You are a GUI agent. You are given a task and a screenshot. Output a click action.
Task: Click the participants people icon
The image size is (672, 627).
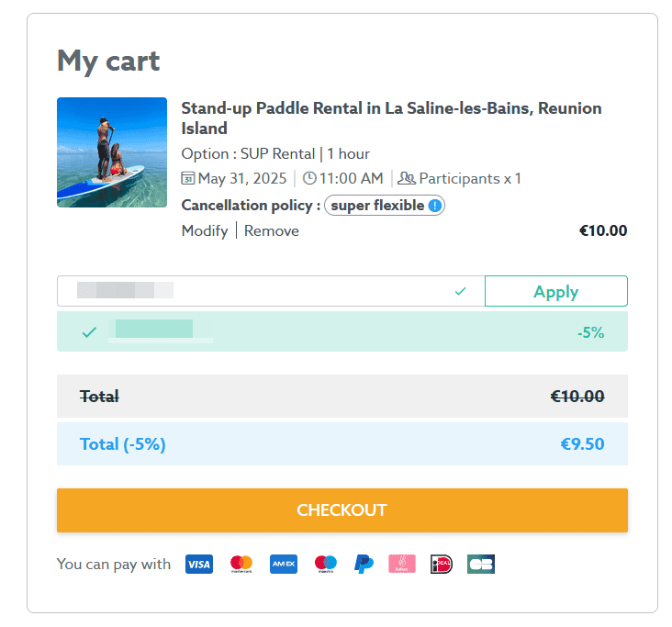point(406,178)
